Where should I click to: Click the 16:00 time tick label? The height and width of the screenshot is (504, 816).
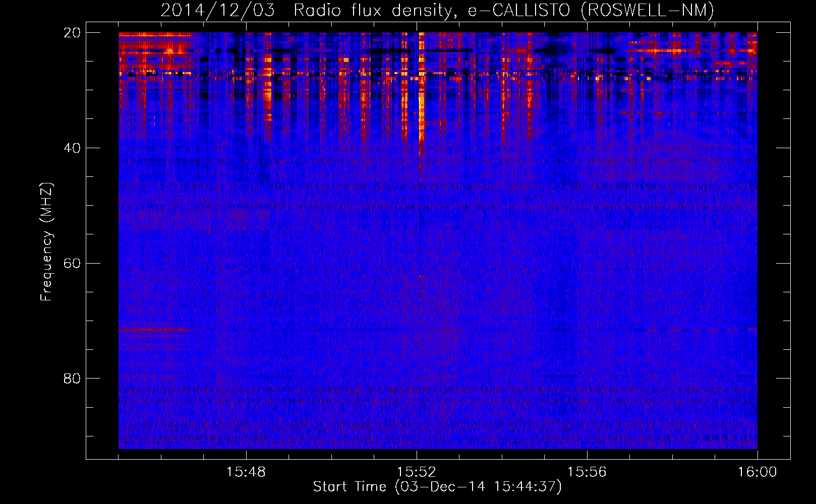tap(757, 472)
